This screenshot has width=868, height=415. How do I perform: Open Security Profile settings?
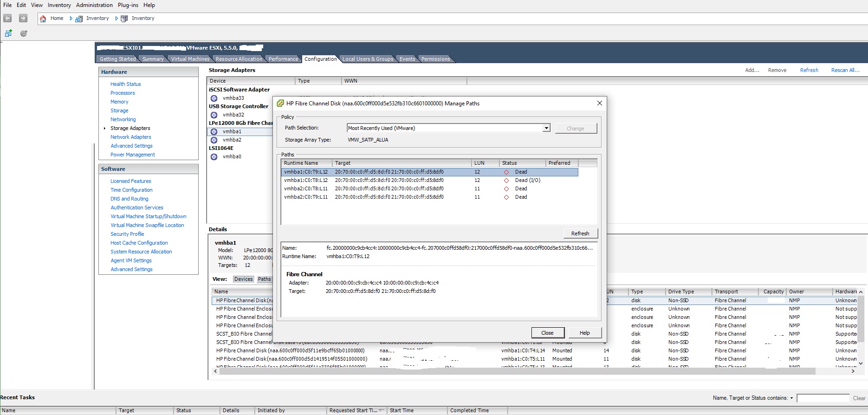pos(127,234)
